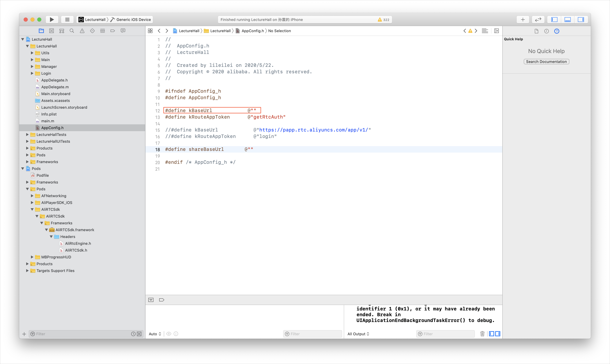This screenshot has width=610, height=364.
Task: Toggle the Navigator panel visibility
Action: click(554, 19)
